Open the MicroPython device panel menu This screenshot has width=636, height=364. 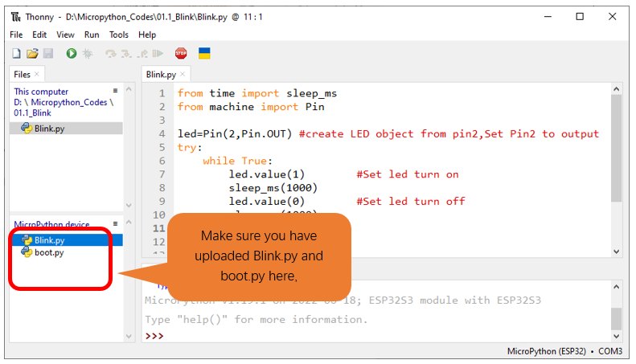point(115,223)
